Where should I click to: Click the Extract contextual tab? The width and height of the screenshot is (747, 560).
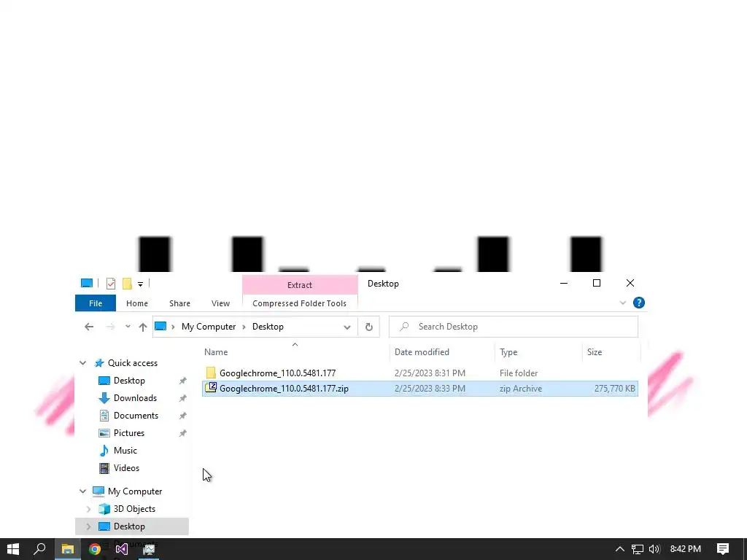coord(300,285)
